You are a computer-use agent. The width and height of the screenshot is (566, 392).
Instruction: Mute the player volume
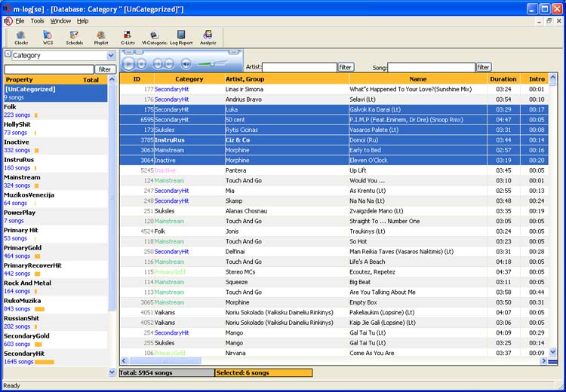click(186, 64)
